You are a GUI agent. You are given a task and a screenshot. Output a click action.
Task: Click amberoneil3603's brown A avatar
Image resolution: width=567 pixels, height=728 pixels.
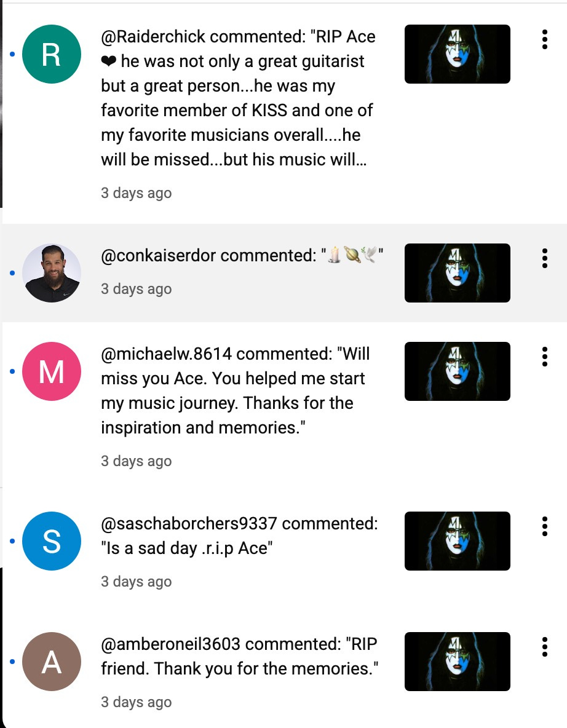pos(52,662)
